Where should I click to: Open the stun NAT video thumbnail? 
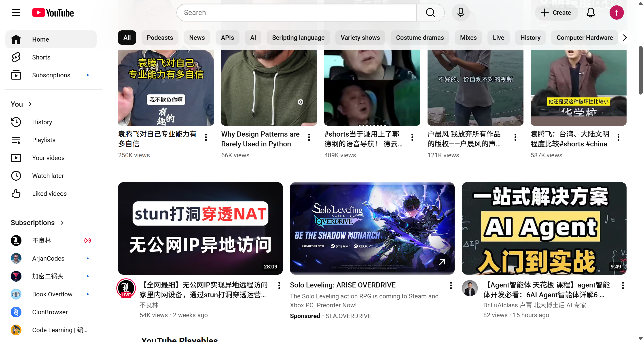click(200, 228)
